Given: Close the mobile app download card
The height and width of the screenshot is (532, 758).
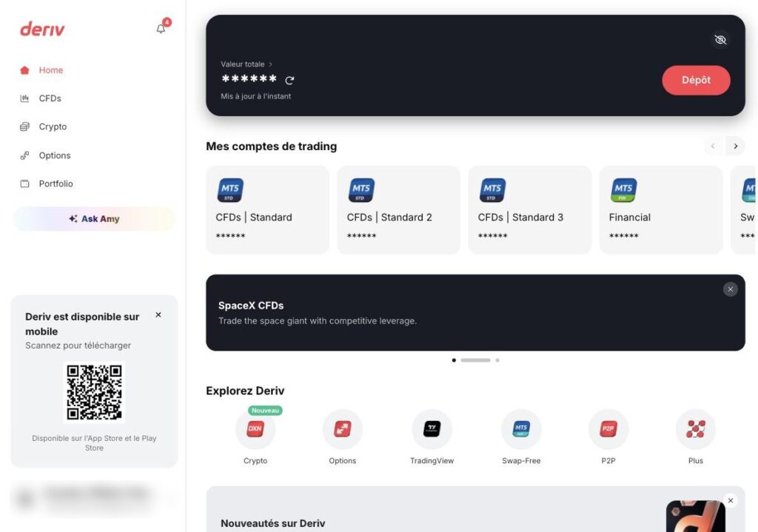Looking at the screenshot, I should click(x=158, y=315).
